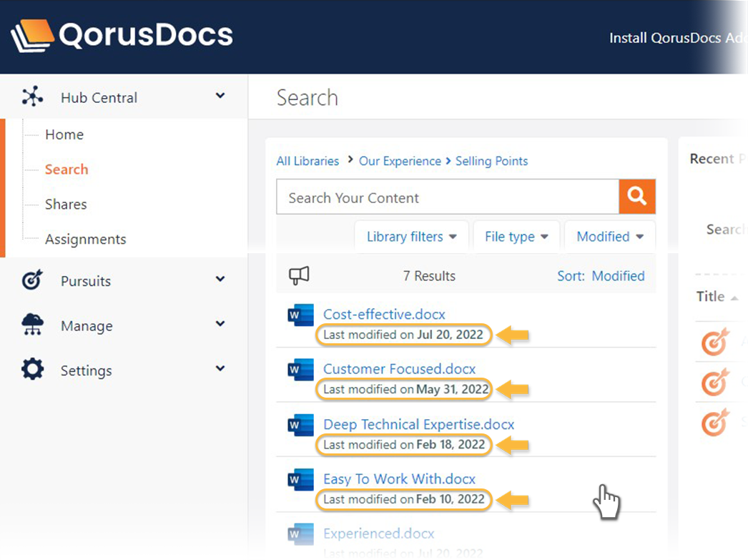The width and height of the screenshot is (748, 560).
Task: Click the 'Last modified on Feb 18, 2022' text
Action: coord(404,445)
